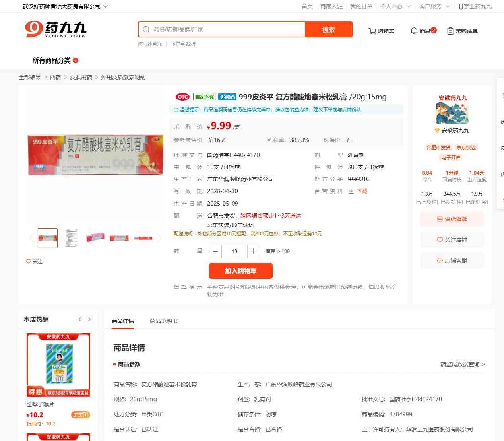
Task: Click the 加入购物车 button
Action: point(241,271)
